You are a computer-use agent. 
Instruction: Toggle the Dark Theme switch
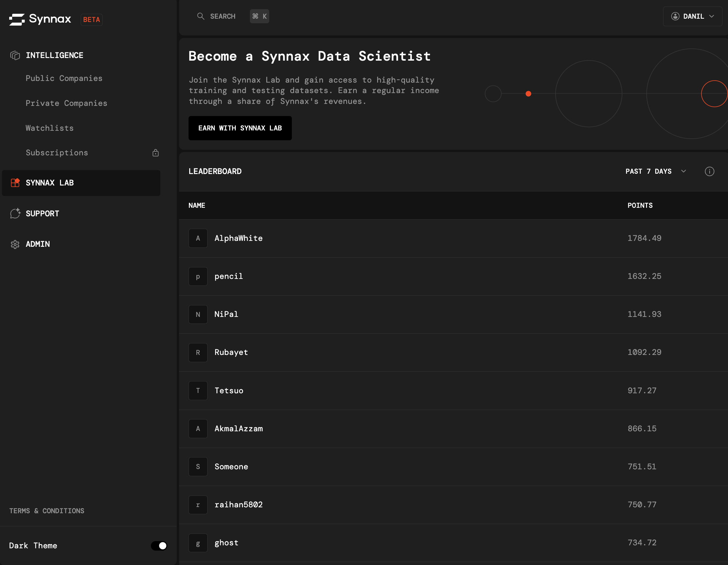click(159, 546)
